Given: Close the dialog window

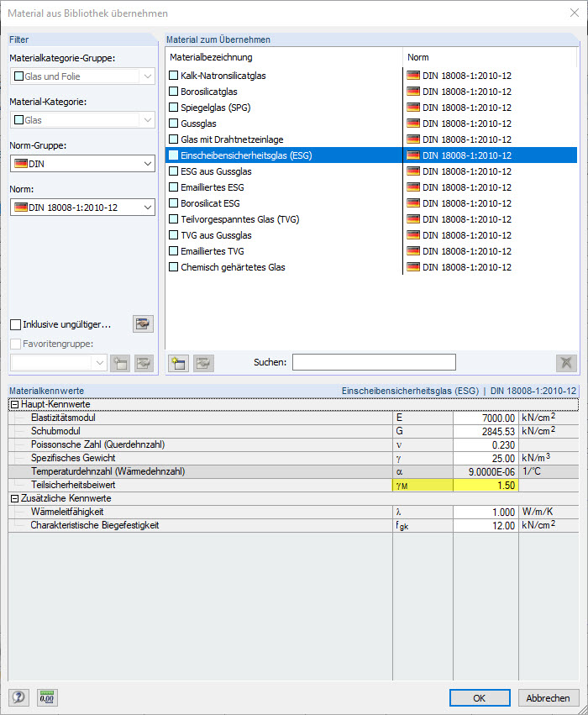Looking at the screenshot, I should click(x=575, y=13).
